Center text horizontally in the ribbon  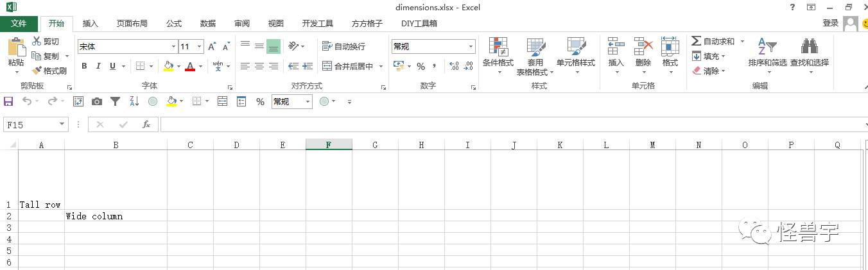point(259,66)
